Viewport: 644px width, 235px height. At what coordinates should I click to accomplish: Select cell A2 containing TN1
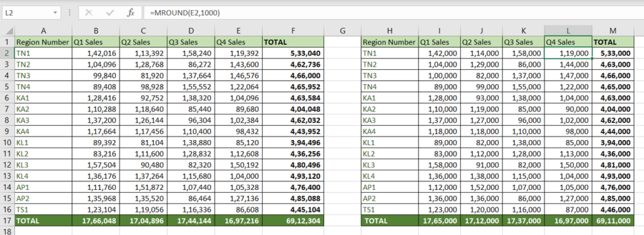(x=43, y=53)
